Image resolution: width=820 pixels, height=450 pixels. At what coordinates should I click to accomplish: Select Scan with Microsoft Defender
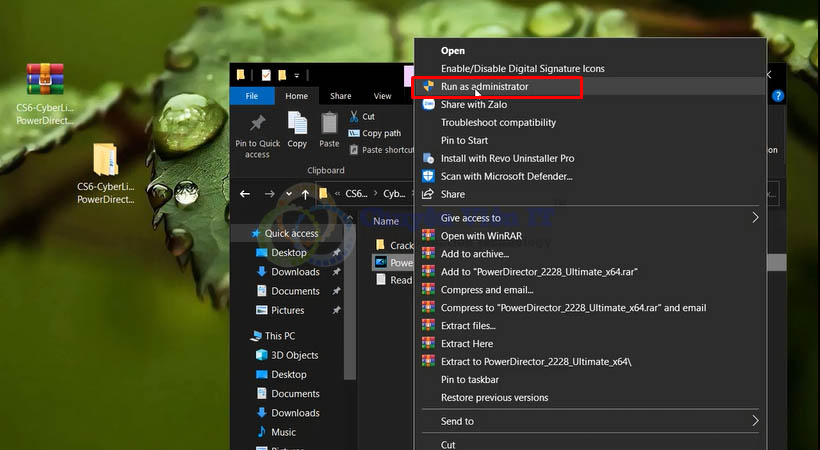pyautogui.click(x=506, y=176)
